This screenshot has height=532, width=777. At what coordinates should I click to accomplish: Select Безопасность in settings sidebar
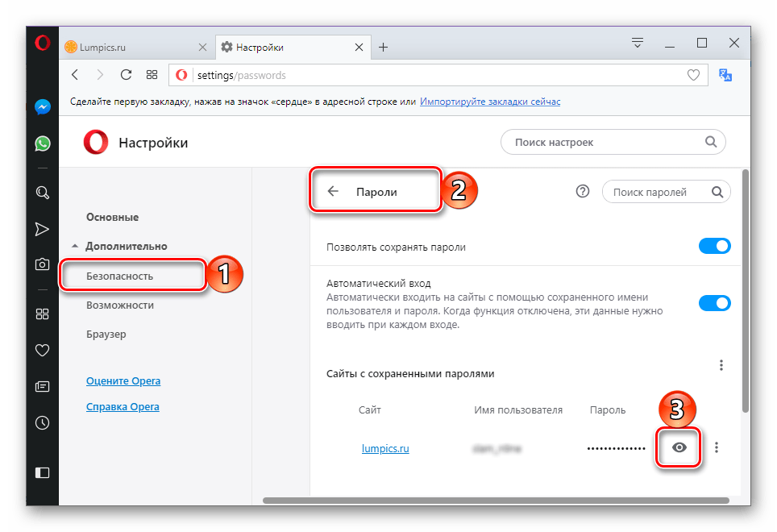(x=119, y=276)
